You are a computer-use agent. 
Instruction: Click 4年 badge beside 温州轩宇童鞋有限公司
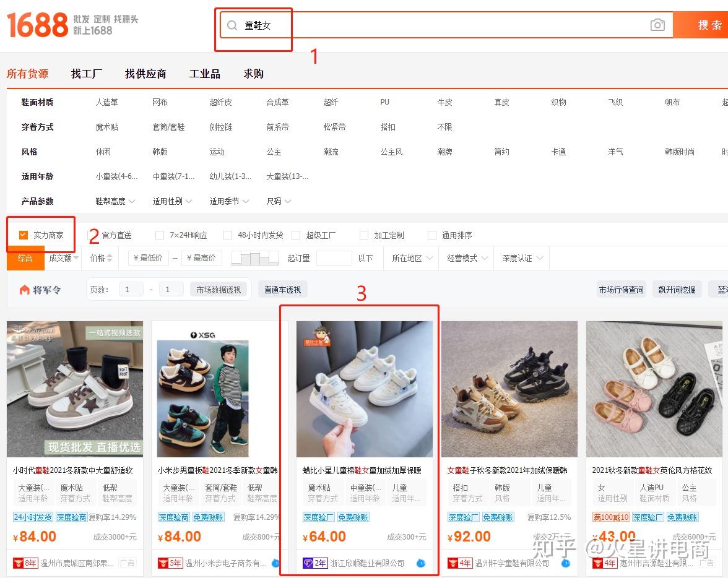[x=459, y=563]
